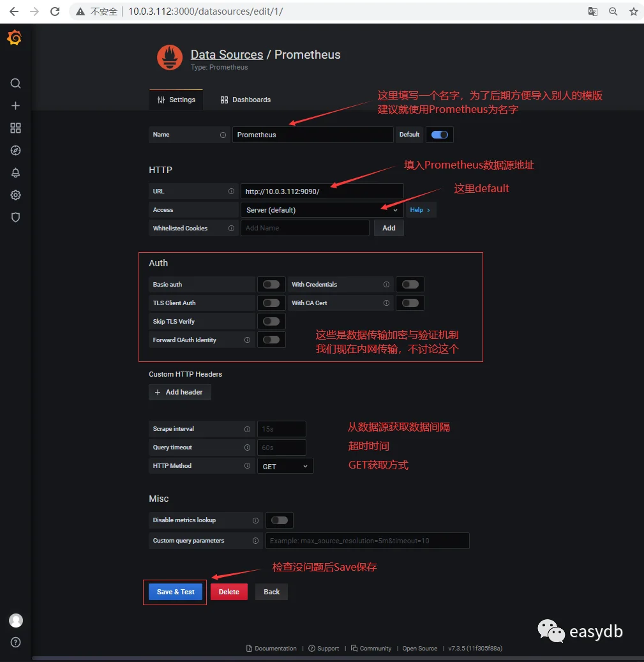Click info icon next to Query timeout

point(247,447)
